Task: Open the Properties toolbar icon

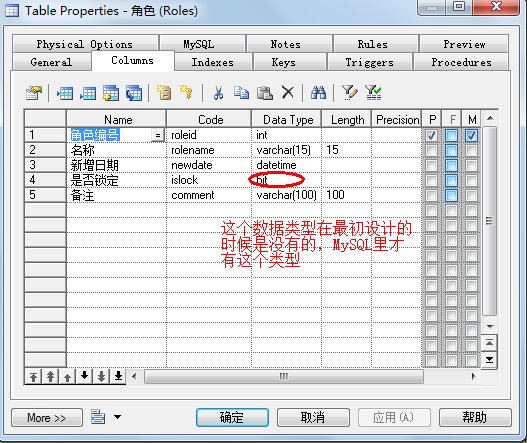Action: click(x=34, y=93)
